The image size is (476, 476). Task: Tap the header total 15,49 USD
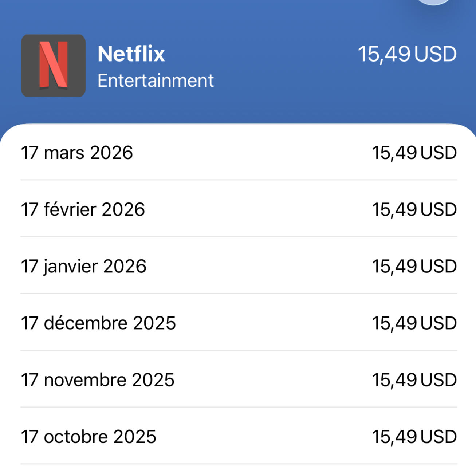tap(407, 54)
